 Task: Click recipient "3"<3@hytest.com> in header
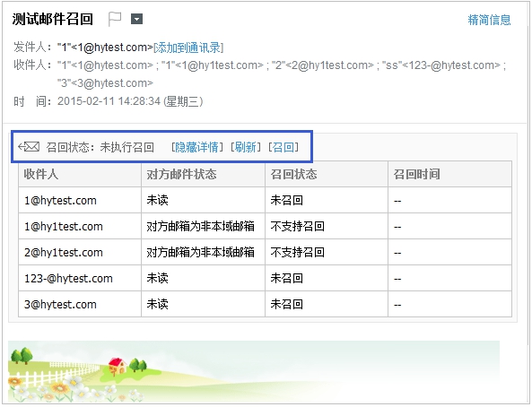click(x=105, y=83)
